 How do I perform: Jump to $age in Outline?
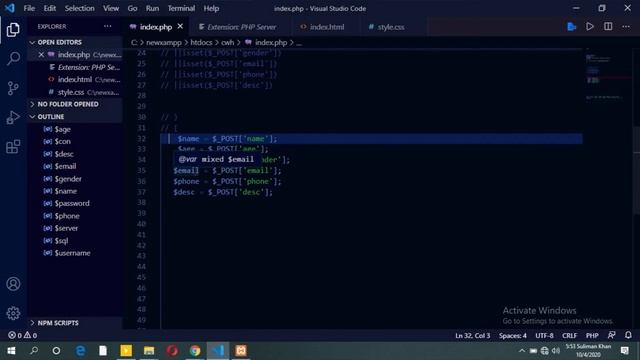click(62, 129)
